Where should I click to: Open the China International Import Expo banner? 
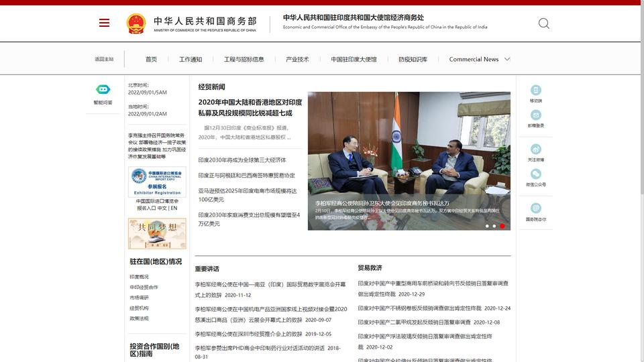[157, 182]
